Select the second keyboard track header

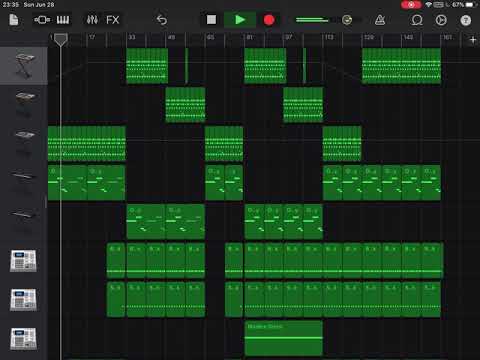pos(24,104)
